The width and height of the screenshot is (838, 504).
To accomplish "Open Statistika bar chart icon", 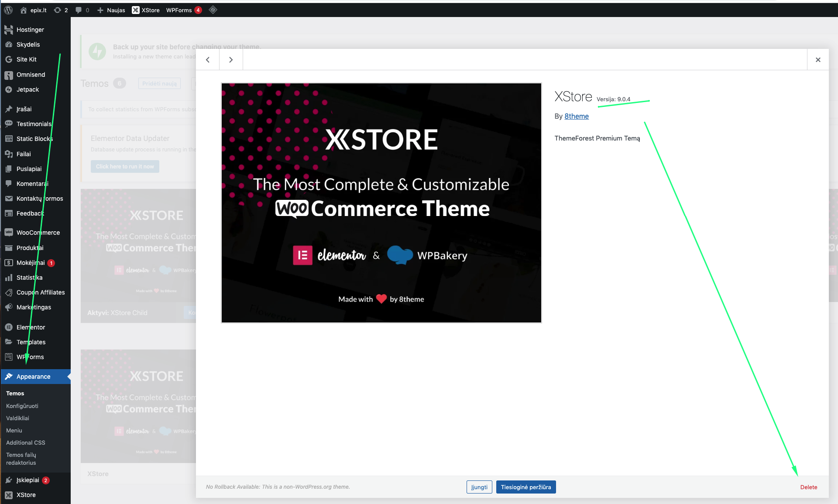I will point(9,278).
